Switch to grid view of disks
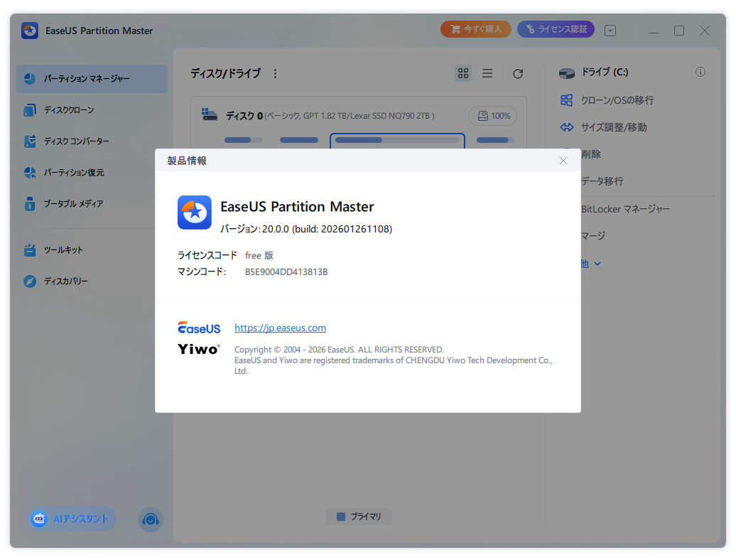Image resolution: width=736 pixels, height=560 pixels. 463,73
